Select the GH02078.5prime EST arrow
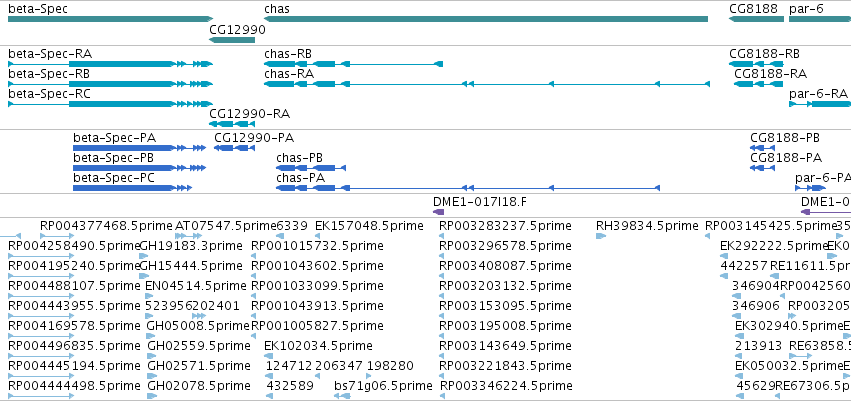 point(151,397)
